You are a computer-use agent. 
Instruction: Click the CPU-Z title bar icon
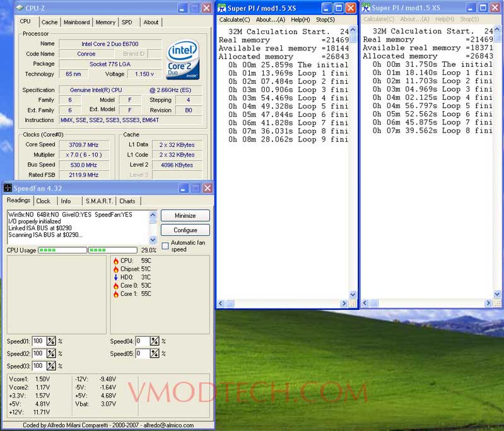pyautogui.click(x=20, y=8)
